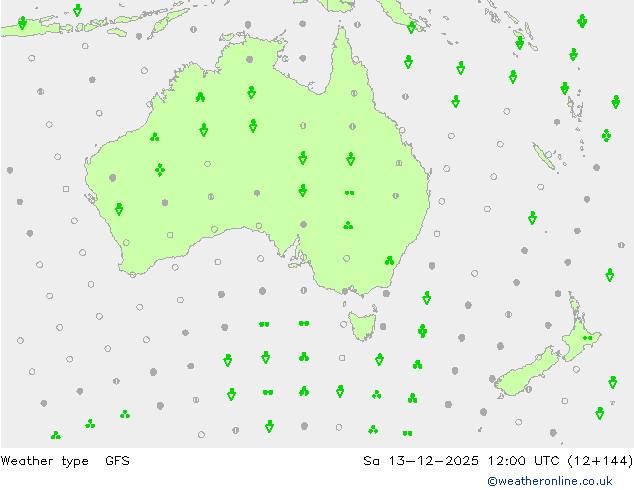Click New Zealand's South Island landmass
The height and width of the screenshot is (490, 634).
(526, 372)
